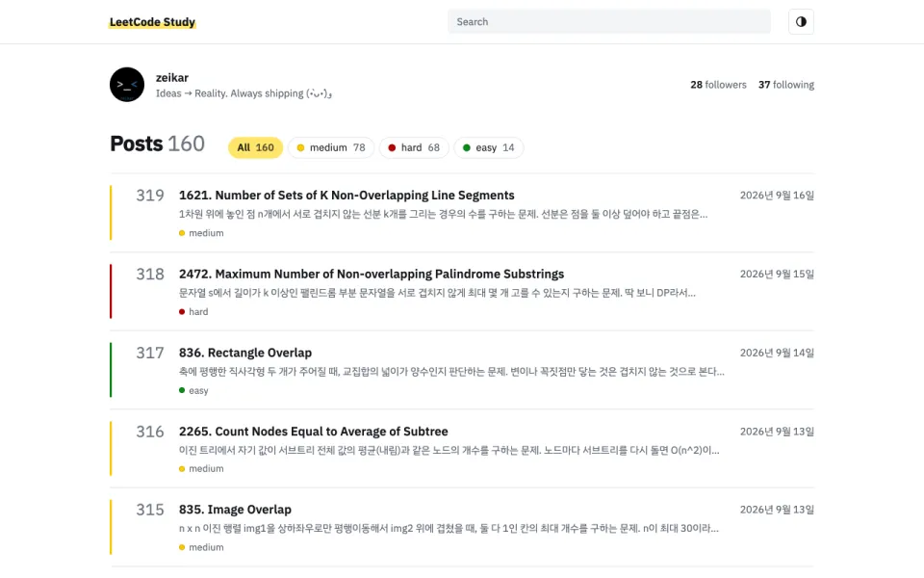Click the summary text under post 835
Viewport: 924px width, 578px height.
tap(449, 529)
